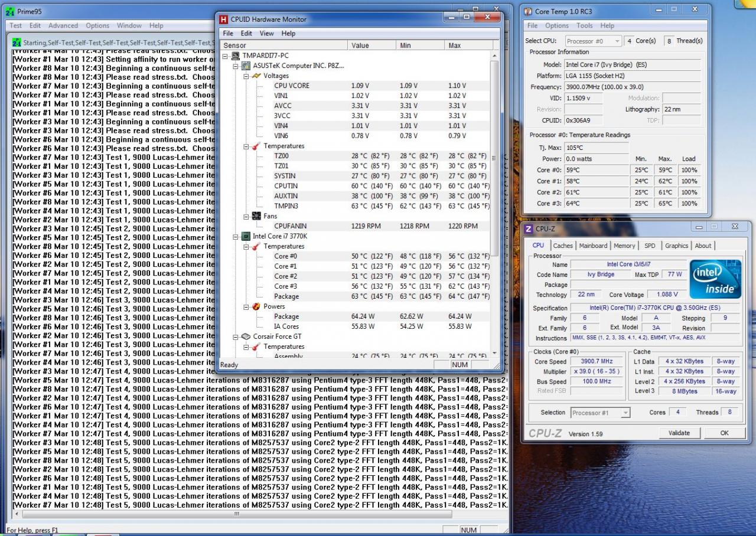This screenshot has height=536, width=756.
Task: Click the Min column header
Action: 421,45
